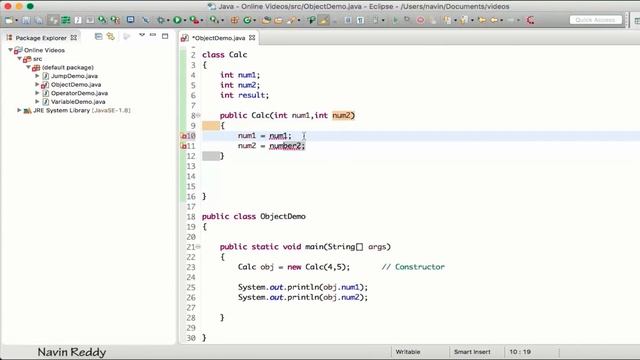
Task: Click the Save toolbar icon
Action: pos(26,20)
